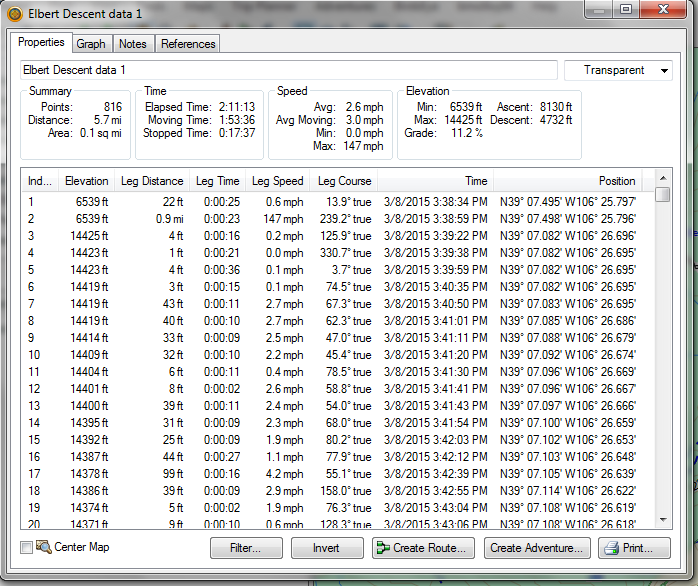698x586 pixels.
Task: Open the Notes tab
Action: click(x=133, y=44)
